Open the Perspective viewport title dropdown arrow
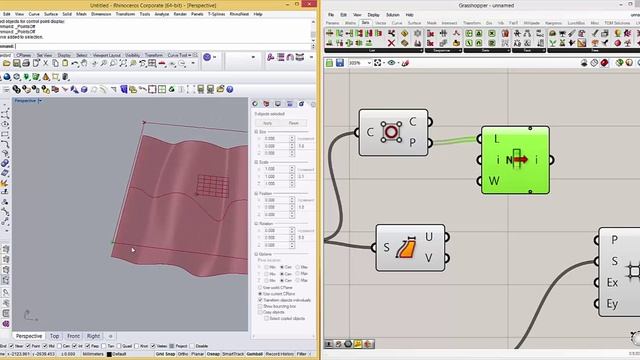640x360 pixels. (40, 100)
